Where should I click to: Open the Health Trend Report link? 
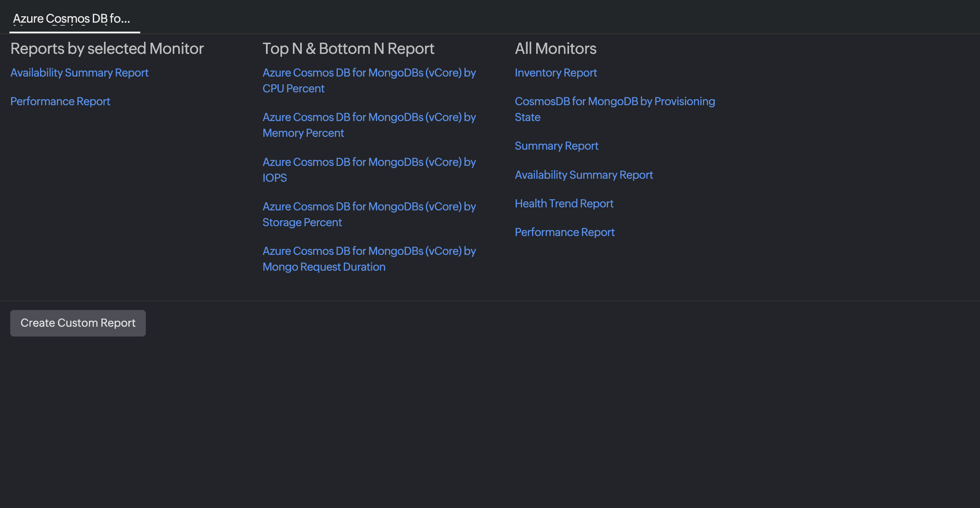tap(564, 204)
